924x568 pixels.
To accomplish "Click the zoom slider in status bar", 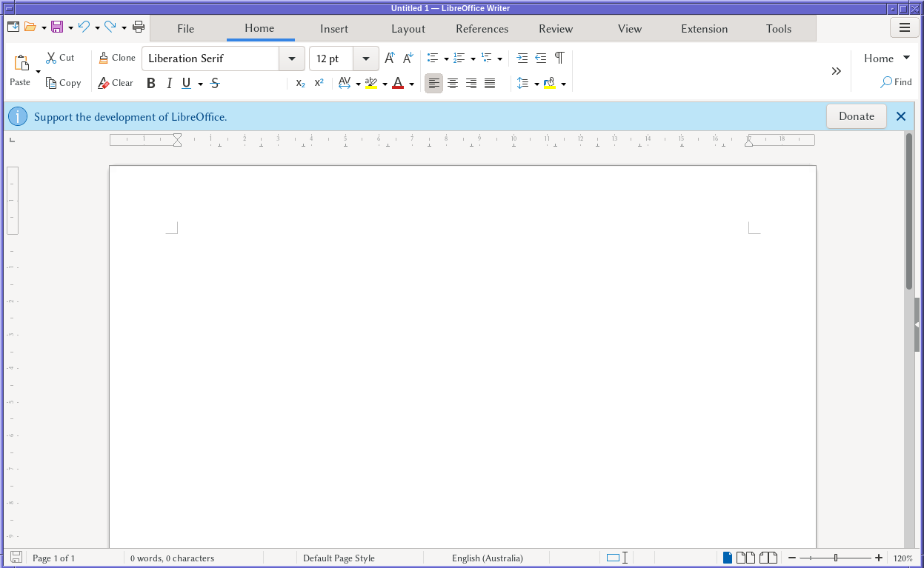I will pyautogui.click(x=835, y=558).
